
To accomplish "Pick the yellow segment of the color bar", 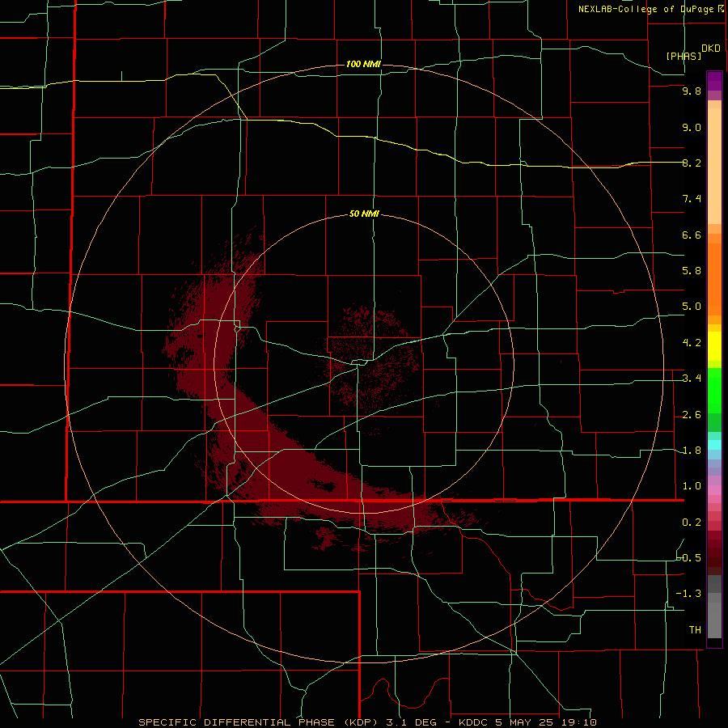I will tap(714, 346).
